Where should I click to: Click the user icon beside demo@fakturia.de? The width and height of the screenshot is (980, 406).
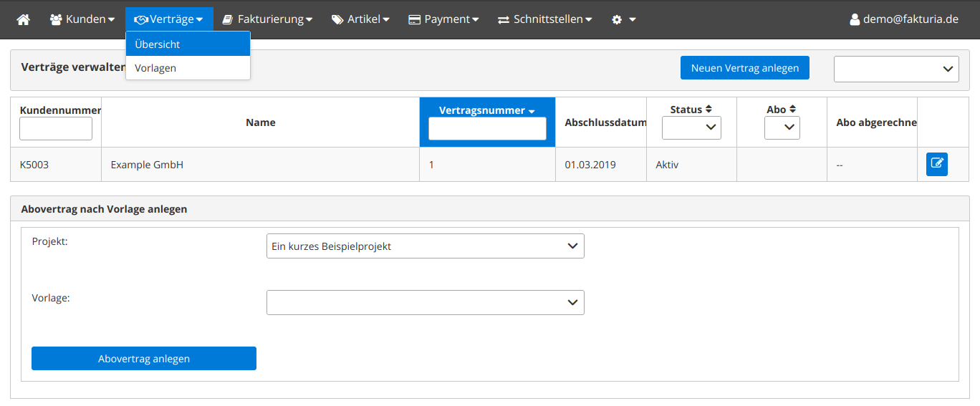pos(854,19)
